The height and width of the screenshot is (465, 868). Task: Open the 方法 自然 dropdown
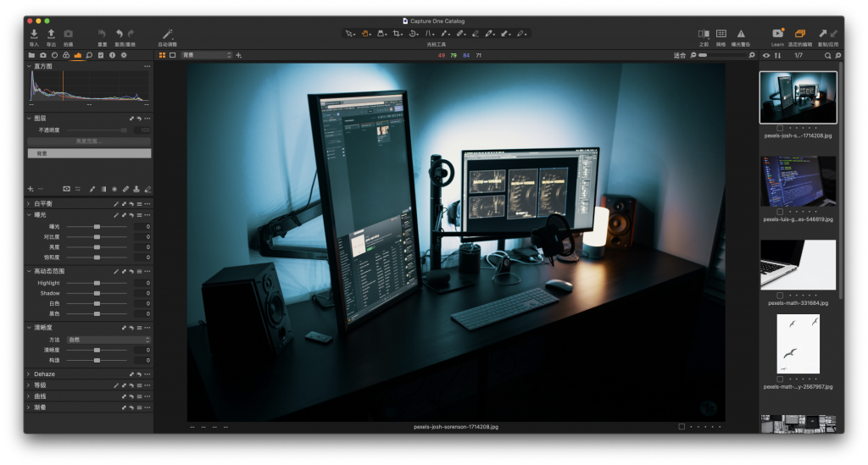(108, 340)
